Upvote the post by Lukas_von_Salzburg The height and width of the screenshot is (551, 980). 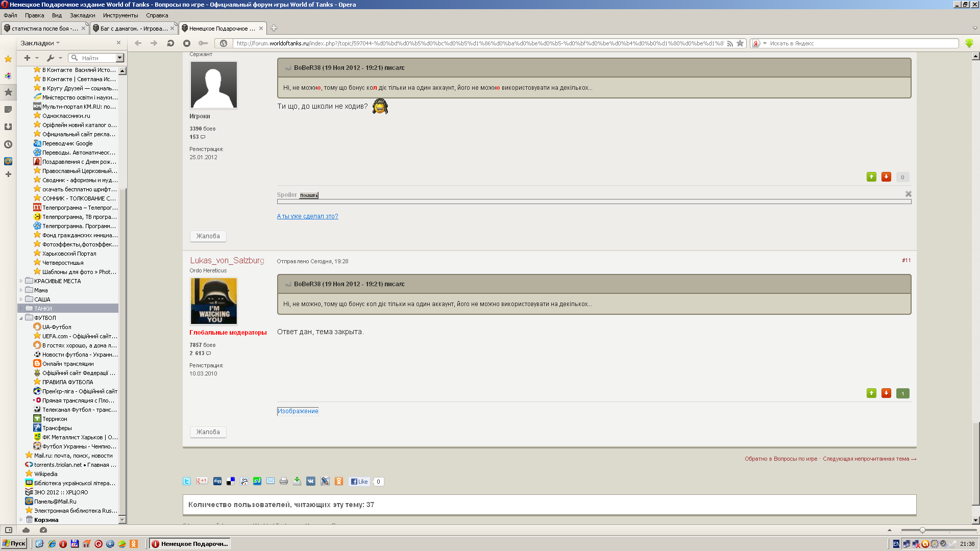point(871,393)
